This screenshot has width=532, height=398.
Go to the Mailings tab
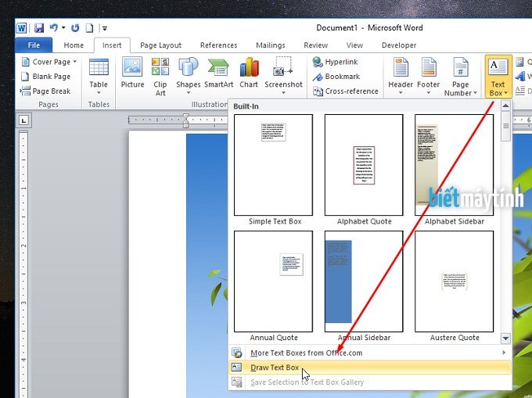(271, 45)
